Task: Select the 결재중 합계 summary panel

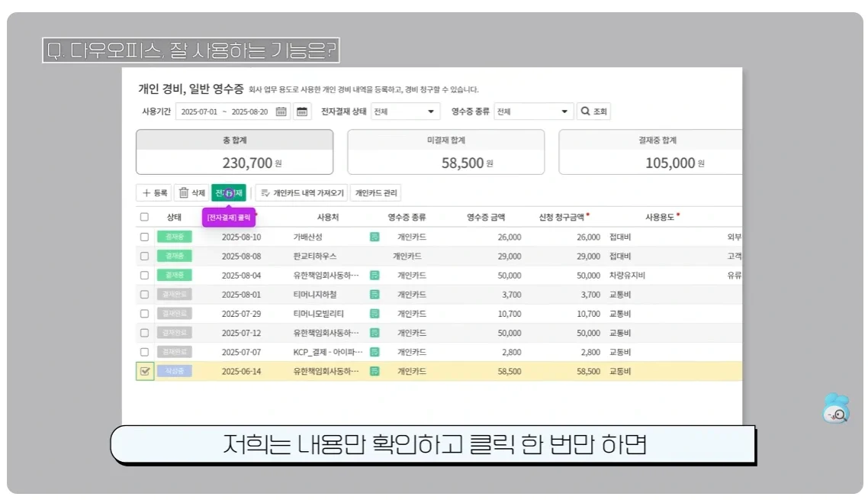Action: pyautogui.click(x=657, y=152)
